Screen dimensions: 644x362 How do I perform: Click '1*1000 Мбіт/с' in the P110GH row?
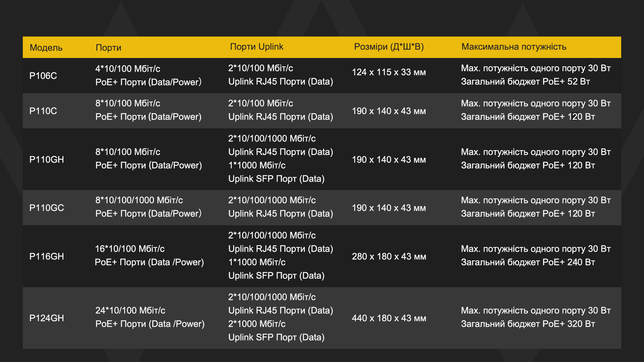[x=257, y=165]
